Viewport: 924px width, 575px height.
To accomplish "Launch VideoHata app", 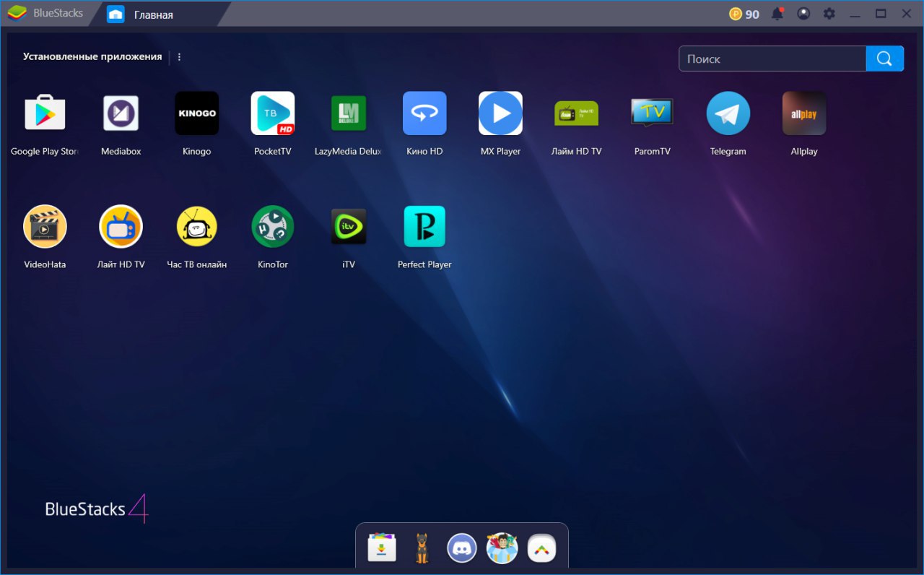I will (45, 227).
